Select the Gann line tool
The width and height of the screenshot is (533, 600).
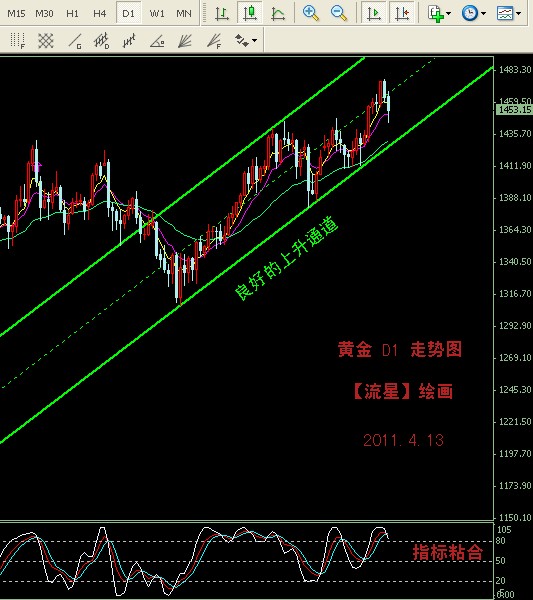tap(75, 41)
